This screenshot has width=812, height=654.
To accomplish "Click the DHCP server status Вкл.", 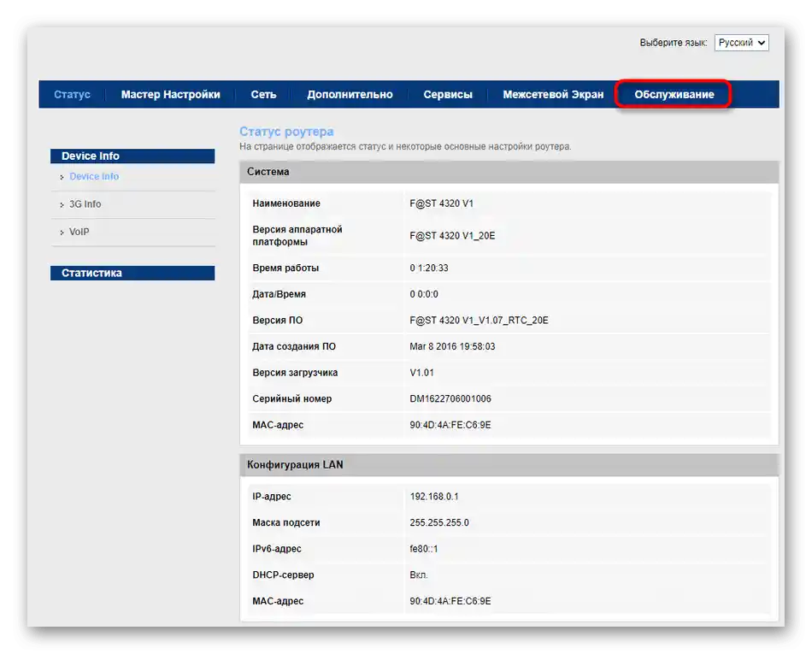I will point(419,574).
